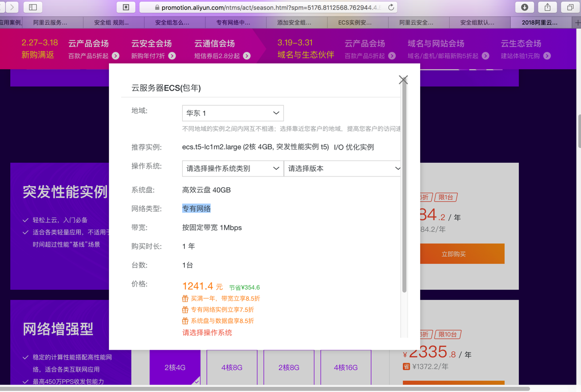Open 云生态会场 link
Image resolution: width=581 pixels, height=392 pixels.
pyautogui.click(x=521, y=44)
